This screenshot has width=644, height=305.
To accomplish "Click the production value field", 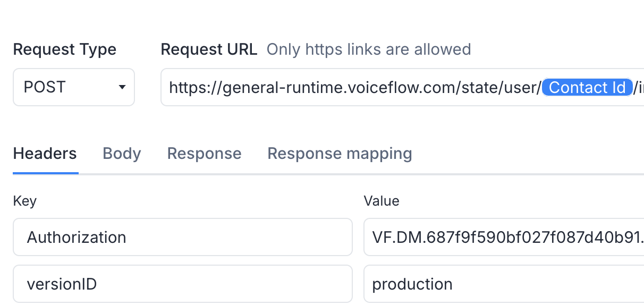I will (x=504, y=284).
